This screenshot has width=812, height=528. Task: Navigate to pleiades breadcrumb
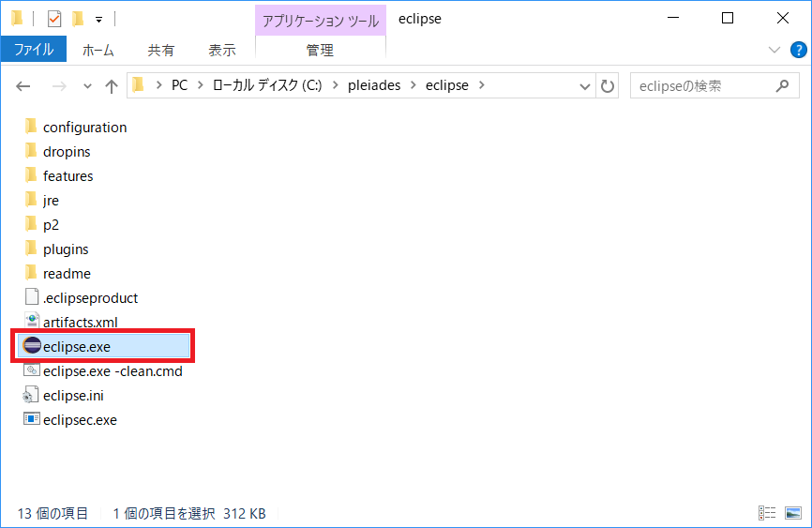[x=374, y=85]
